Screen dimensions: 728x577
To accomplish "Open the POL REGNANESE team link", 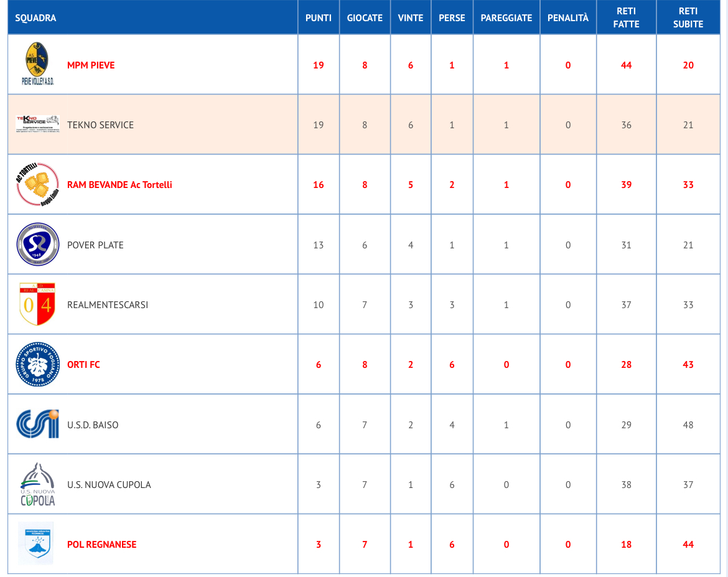I will click(x=101, y=545).
